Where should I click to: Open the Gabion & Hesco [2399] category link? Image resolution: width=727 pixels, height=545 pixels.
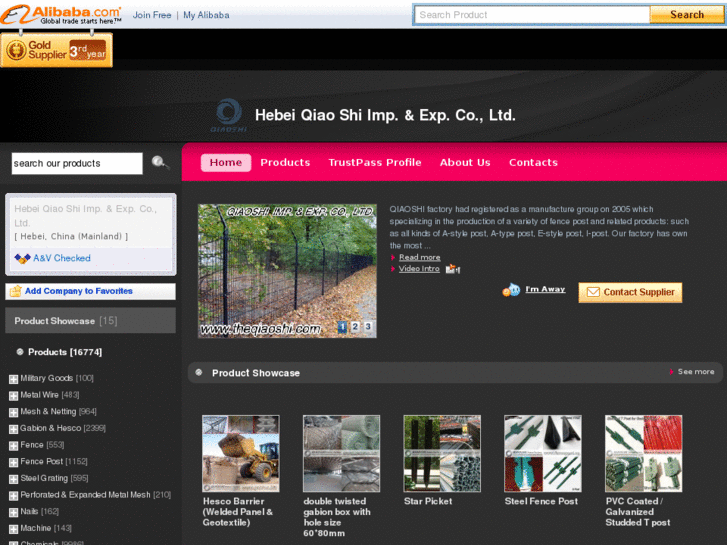pyautogui.click(x=63, y=428)
